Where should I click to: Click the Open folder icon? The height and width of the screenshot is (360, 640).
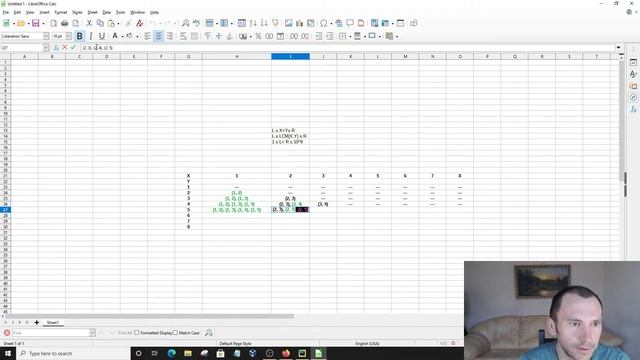click(21, 23)
